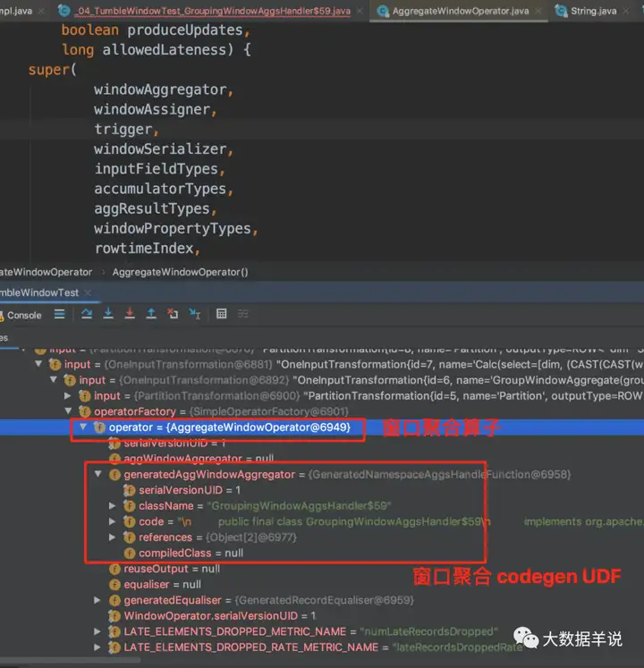This screenshot has width=644, height=668.
Task: Expand LATE_ELEMENTS_DROPPED_METRIC_NAME node
Action: [97, 631]
